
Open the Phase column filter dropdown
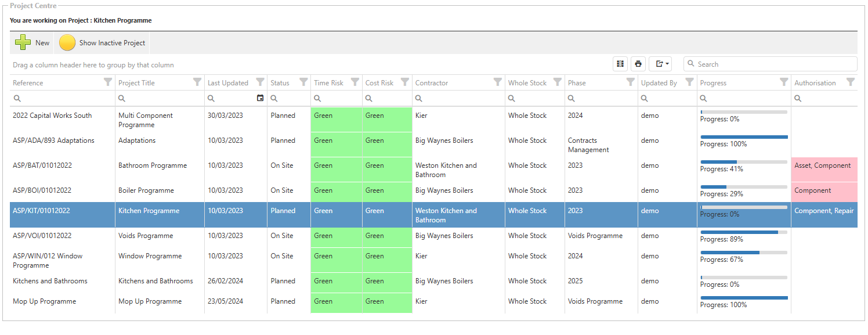point(630,82)
